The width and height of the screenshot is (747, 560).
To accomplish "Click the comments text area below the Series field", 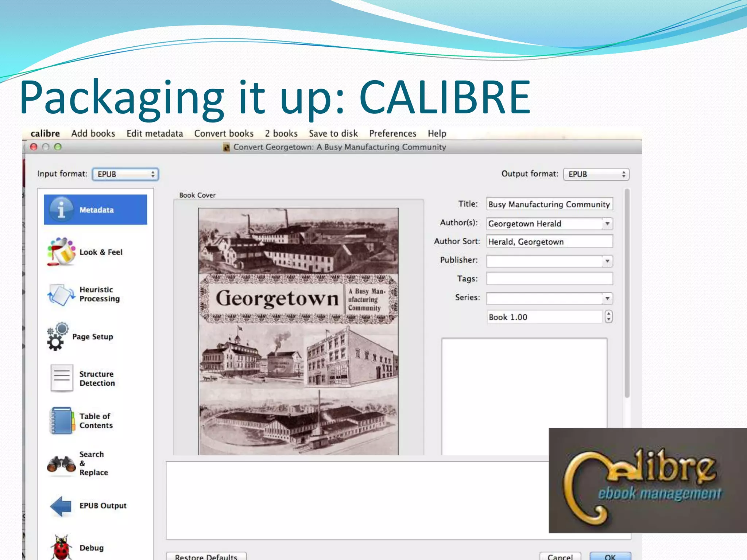I will pyautogui.click(x=525, y=397).
